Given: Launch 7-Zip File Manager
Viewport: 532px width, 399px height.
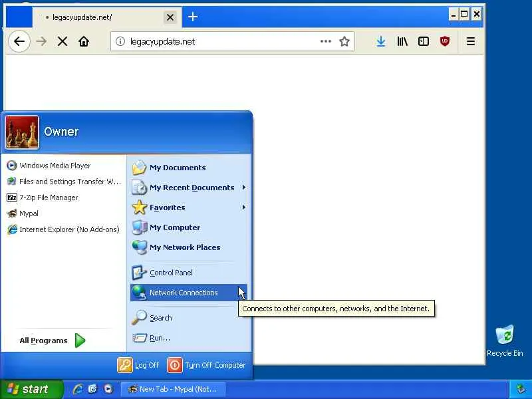Looking at the screenshot, I should point(64,198).
